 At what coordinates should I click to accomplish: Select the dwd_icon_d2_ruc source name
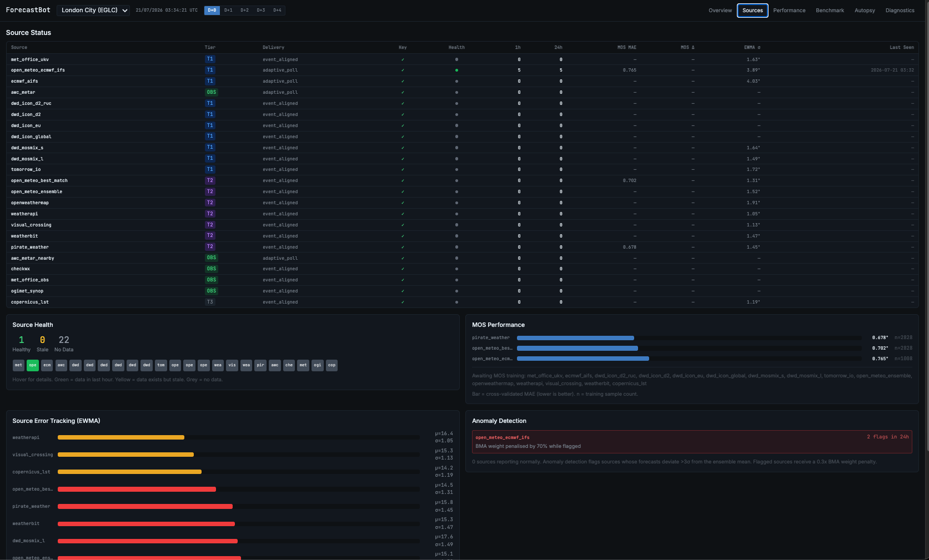(x=31, y=103)
